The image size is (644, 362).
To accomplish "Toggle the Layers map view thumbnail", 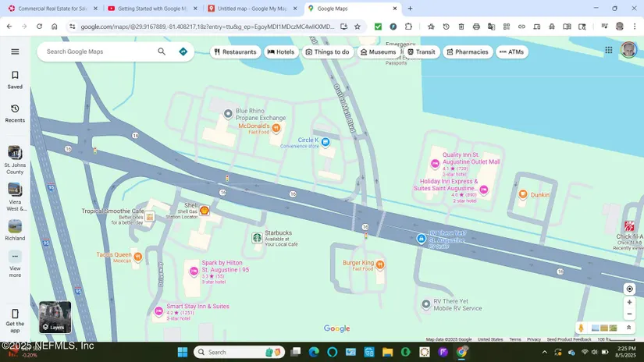I will tap(55, 317).
